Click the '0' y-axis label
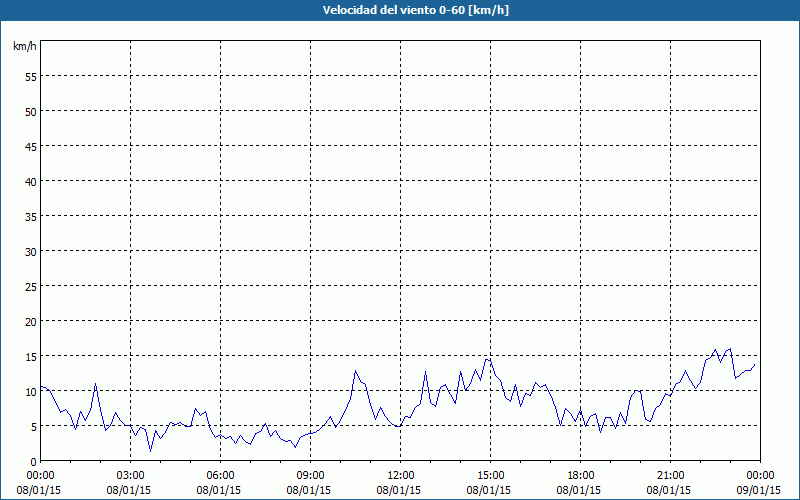800x500 pixels. [34, 462]
